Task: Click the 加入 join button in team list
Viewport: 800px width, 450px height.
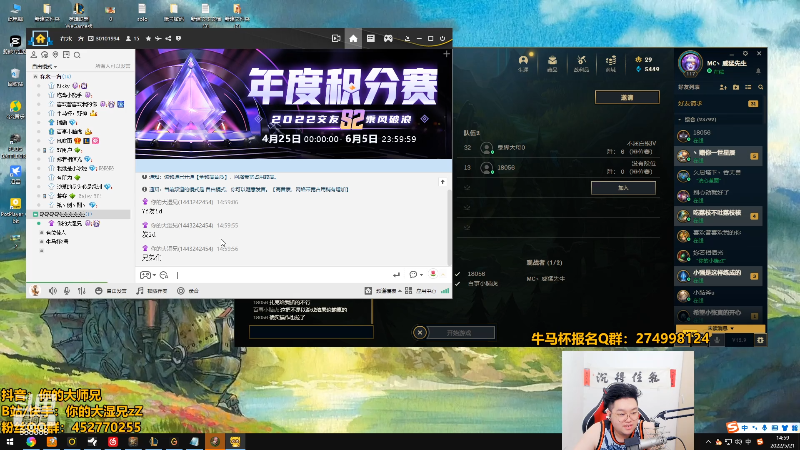Action: [623, 188]
